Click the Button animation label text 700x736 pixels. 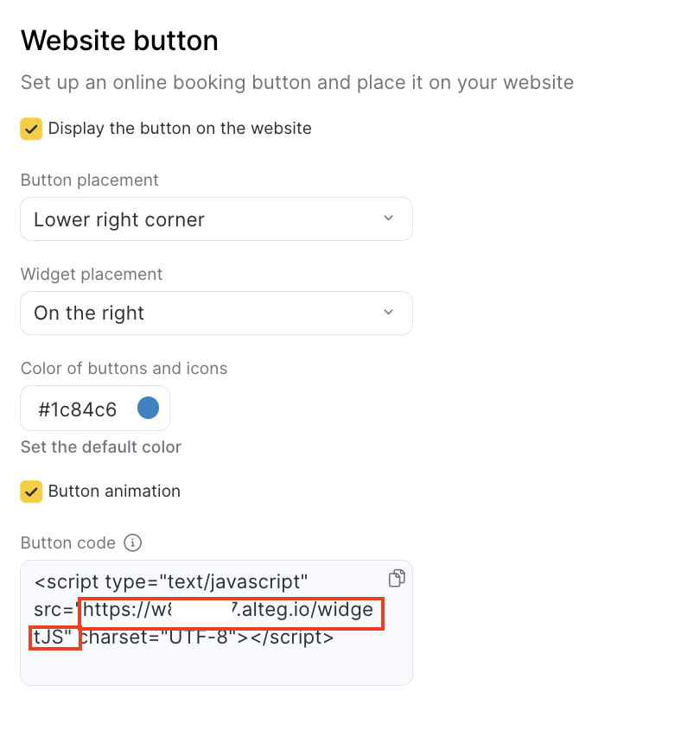(114, 492)
